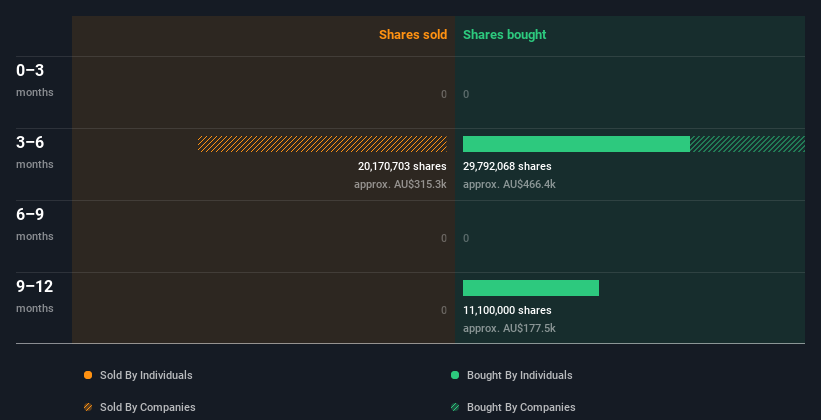Click the orange Sold By Individuals legend dot
The image size is (821, 420).
(x=88, y=375)
